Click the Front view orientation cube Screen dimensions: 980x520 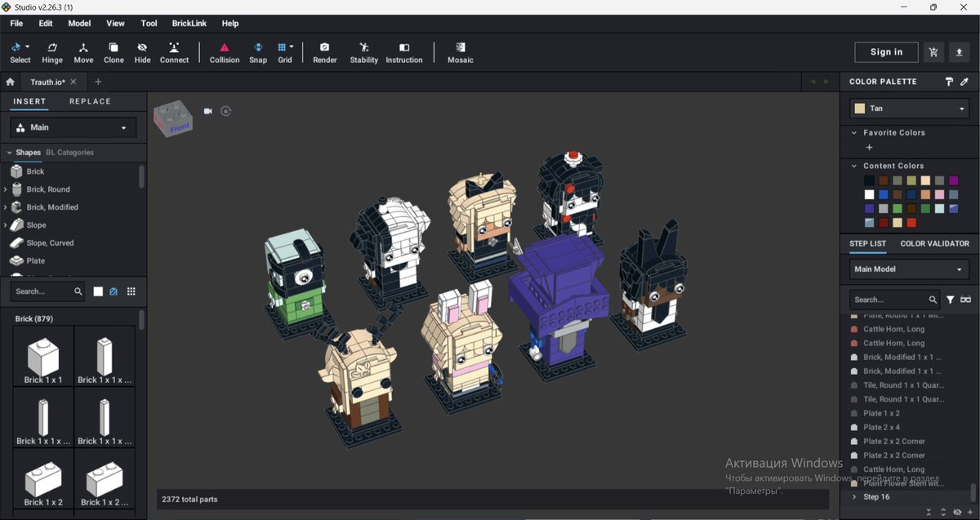point(173,118)
